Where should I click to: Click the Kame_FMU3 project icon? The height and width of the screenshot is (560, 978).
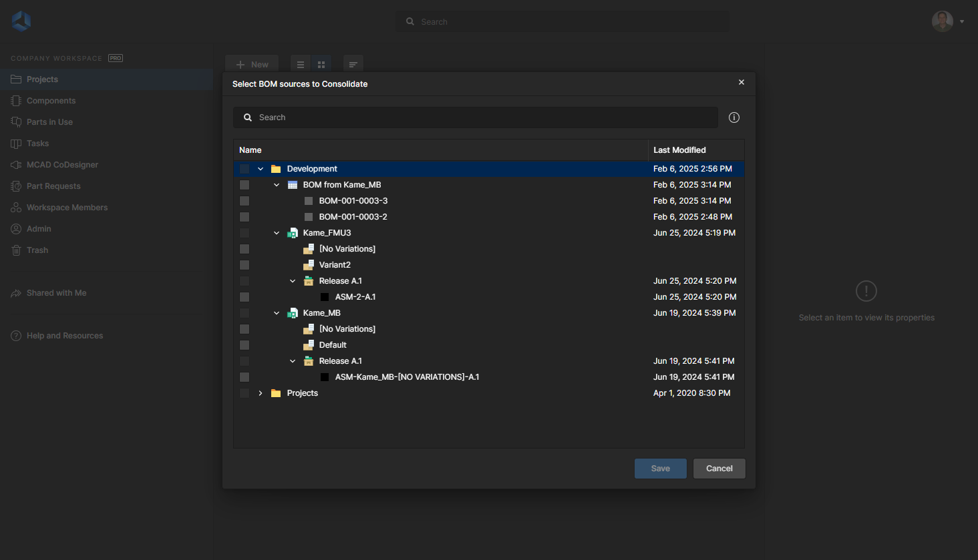pyautogui.click(x=293, y=233)
